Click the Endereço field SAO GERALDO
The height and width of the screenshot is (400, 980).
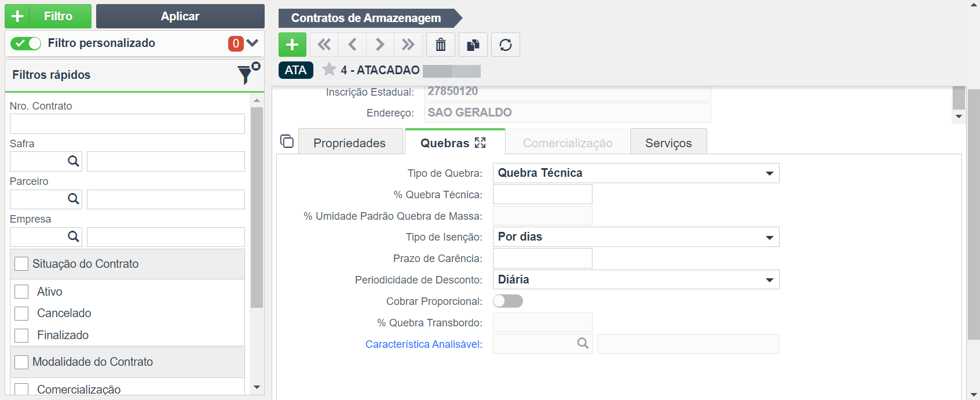point(568,112)
